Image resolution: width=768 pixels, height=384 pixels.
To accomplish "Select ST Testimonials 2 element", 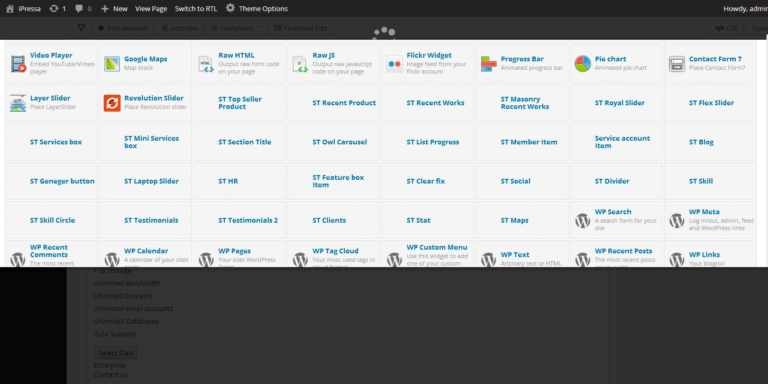I will (x=240, y=220).
